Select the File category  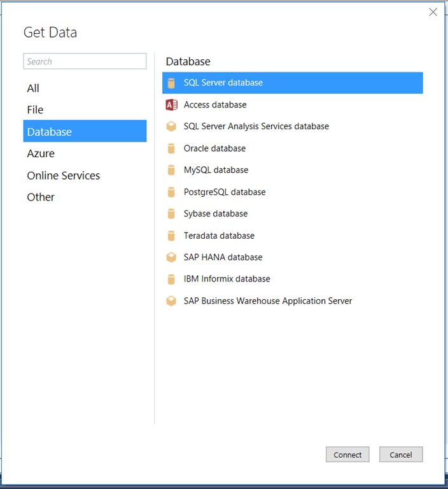point(85,110)
